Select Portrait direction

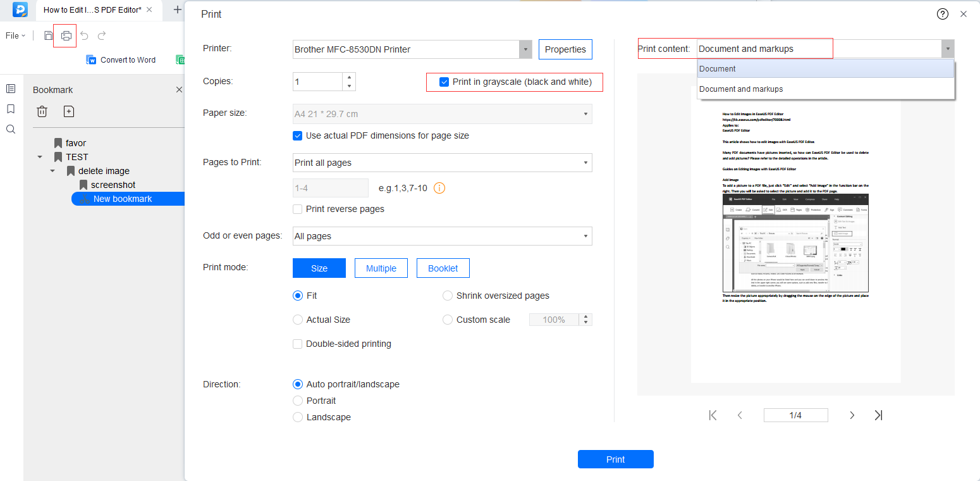click(x=298, y=401)
